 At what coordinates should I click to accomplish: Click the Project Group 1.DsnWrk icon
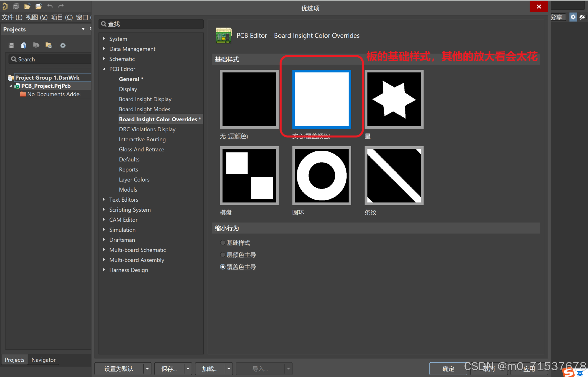click(x=11, y=78)
